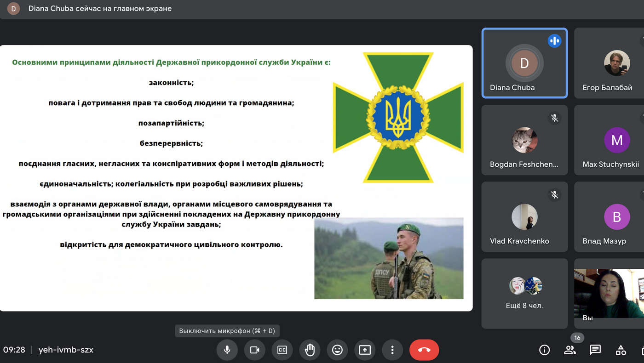
Task: Click the shared presentation slide
Action: pos(236,178)
